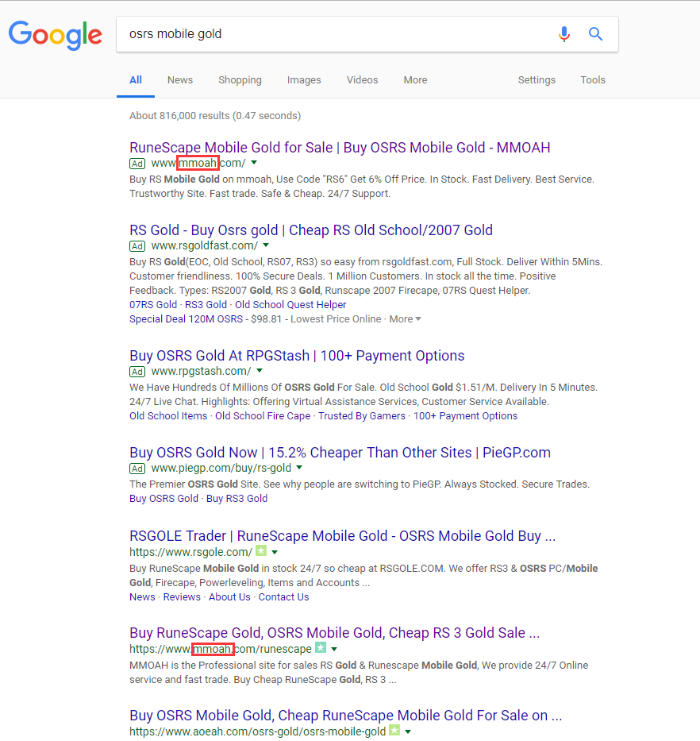Open dropdown arrow next to www.mmoah.com/ ad
The width and height of the screenshot is (700, 741).
point(254,163)
